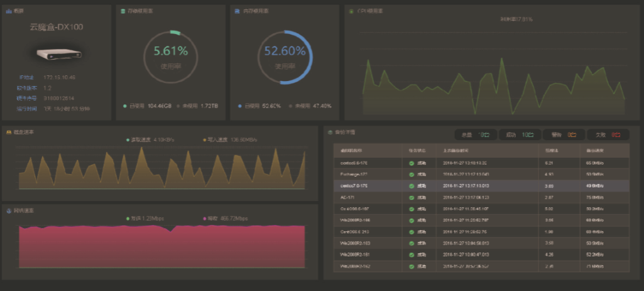Screen dimensions: 644x291
Task: Click the backup details panel icon
Action: [x=330, y=133]
